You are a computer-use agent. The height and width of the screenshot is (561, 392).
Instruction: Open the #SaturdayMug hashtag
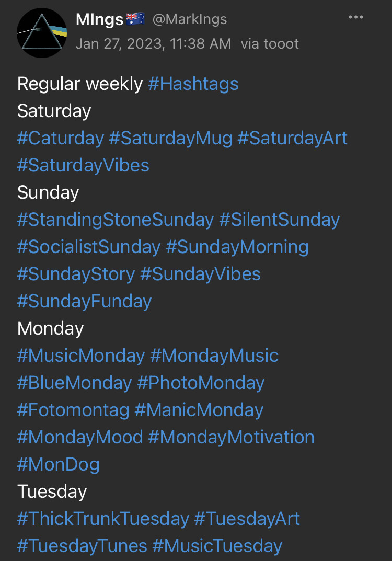click(170, 138)
